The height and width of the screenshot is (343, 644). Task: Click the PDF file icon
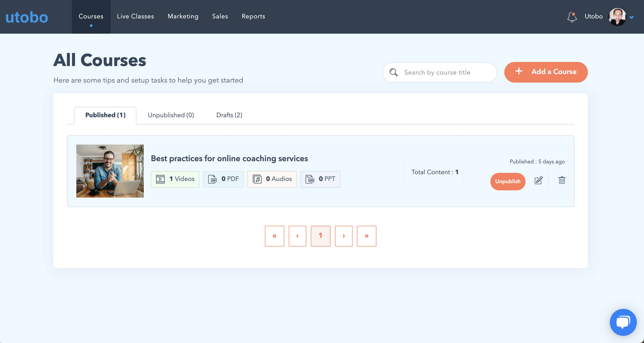click(212, 179)
